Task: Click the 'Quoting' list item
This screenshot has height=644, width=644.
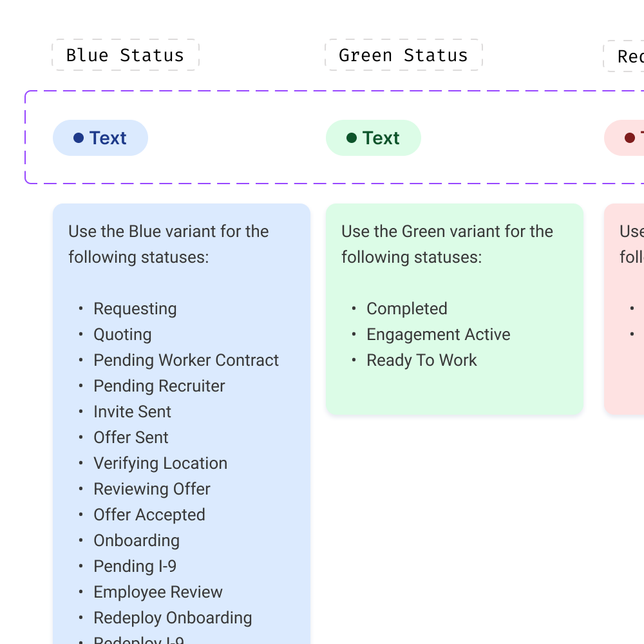Action: pos(122,335)
